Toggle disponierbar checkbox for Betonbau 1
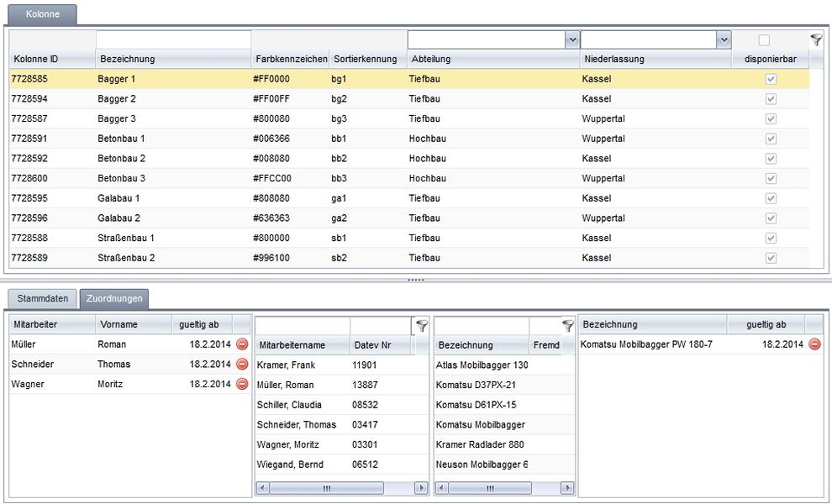 (x=771, y=139)
